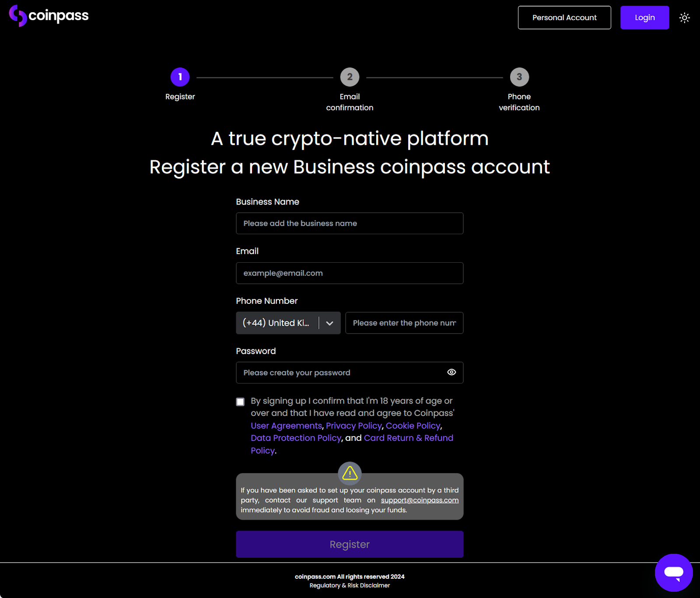Click step 1 Register circle
This screenshot has width=700, height=598.
pos(180,77)
